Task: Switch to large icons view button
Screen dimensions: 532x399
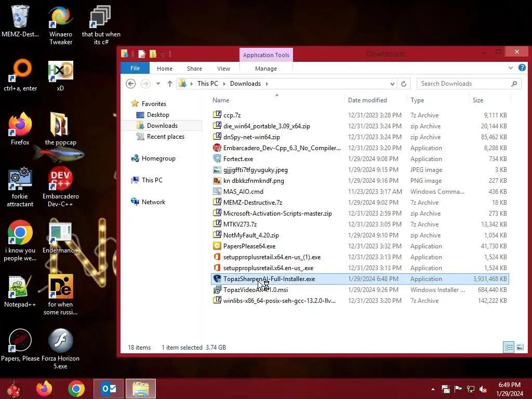Action: 520,347
